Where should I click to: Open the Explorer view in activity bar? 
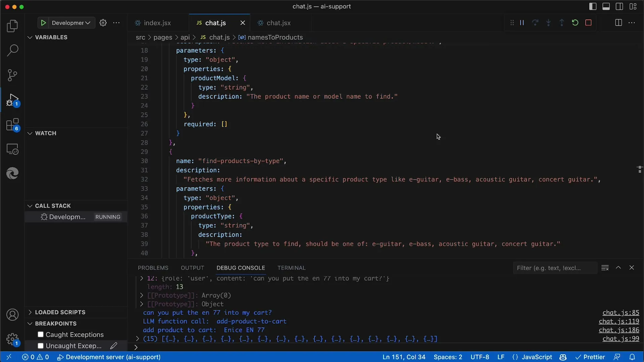(x=12, y=26)
